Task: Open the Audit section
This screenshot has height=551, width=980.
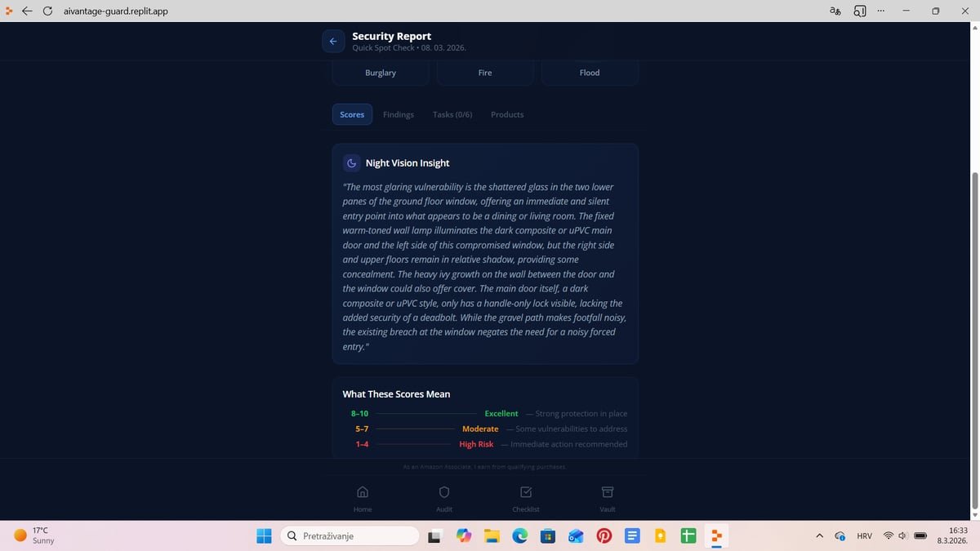Action: pos(443,498)
